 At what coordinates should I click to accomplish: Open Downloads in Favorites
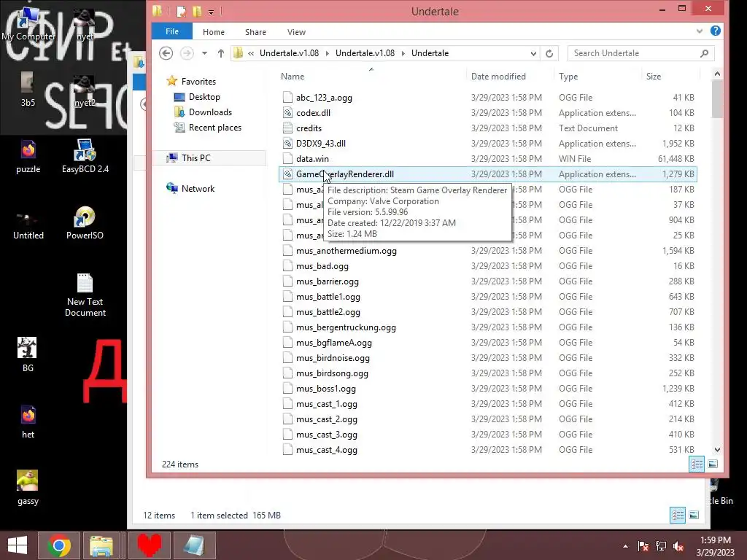click(x=210, y=112)
